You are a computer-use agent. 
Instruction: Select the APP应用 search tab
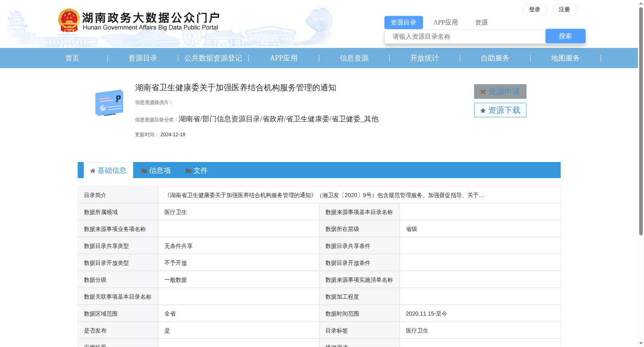446,23
